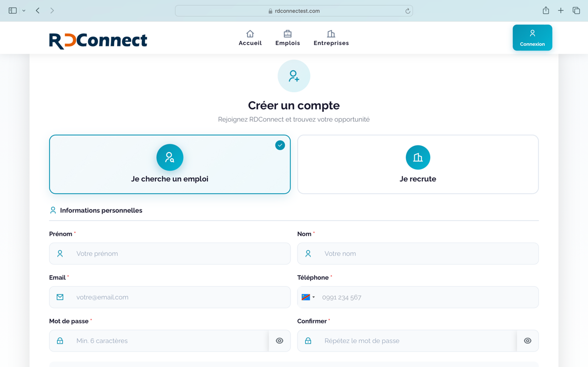Click the RDConnect logo
This screenshot has height=367, width=588.
(98, 40)
